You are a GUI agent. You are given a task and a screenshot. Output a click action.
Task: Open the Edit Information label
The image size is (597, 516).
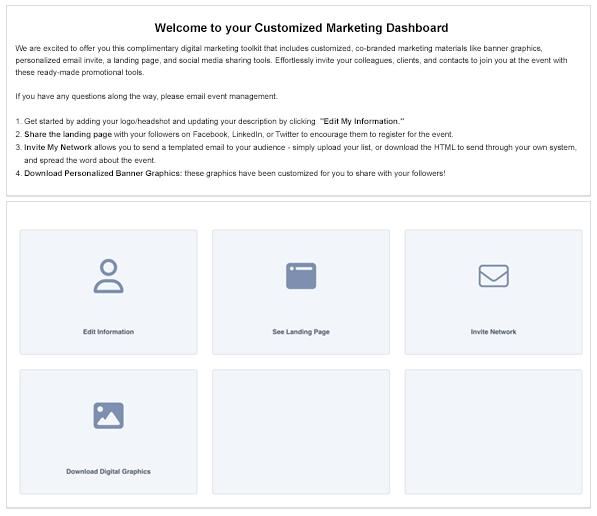[109, 332]
